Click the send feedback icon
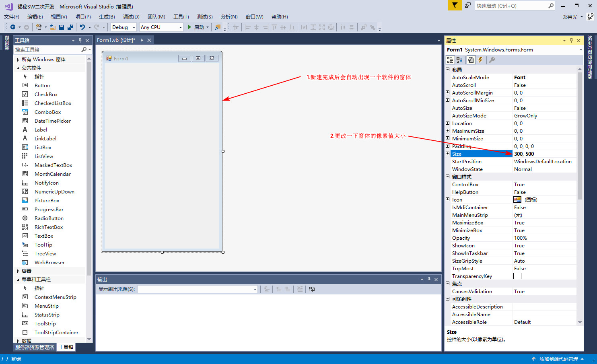 (x=468, y=5)
